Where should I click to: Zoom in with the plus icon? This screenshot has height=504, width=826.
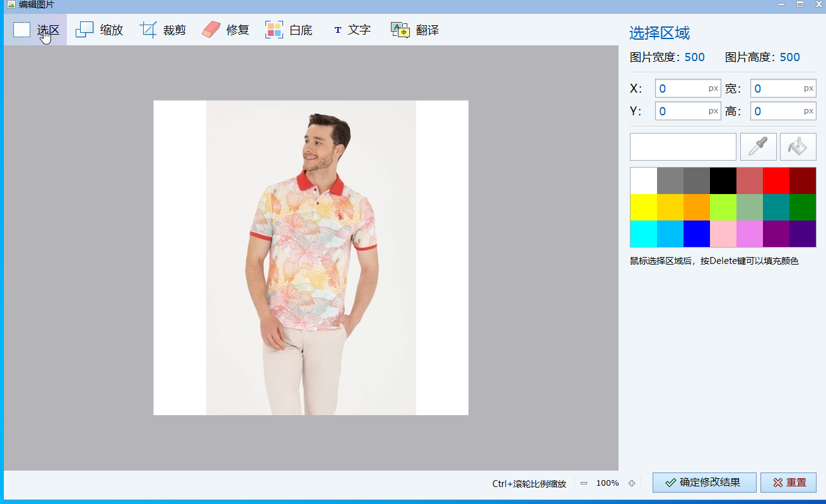[632, 483]
